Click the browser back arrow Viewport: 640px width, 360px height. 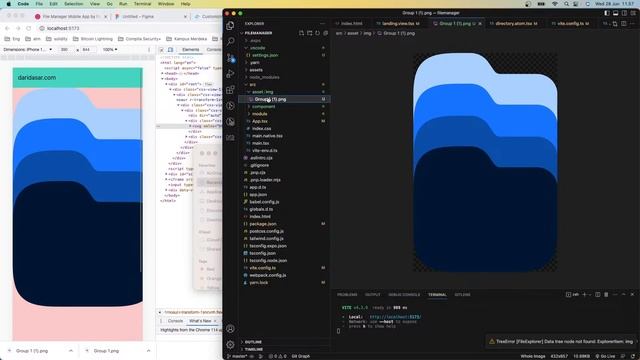(7, 28)
